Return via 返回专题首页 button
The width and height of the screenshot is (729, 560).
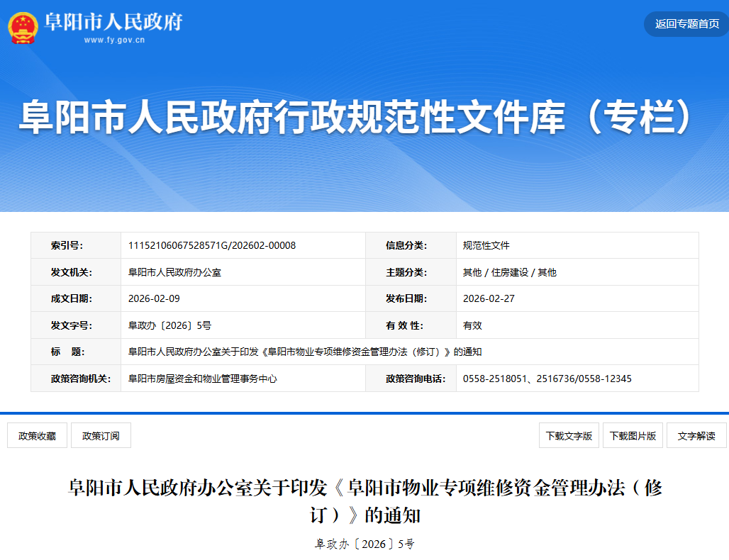click(x=686, y=23)
